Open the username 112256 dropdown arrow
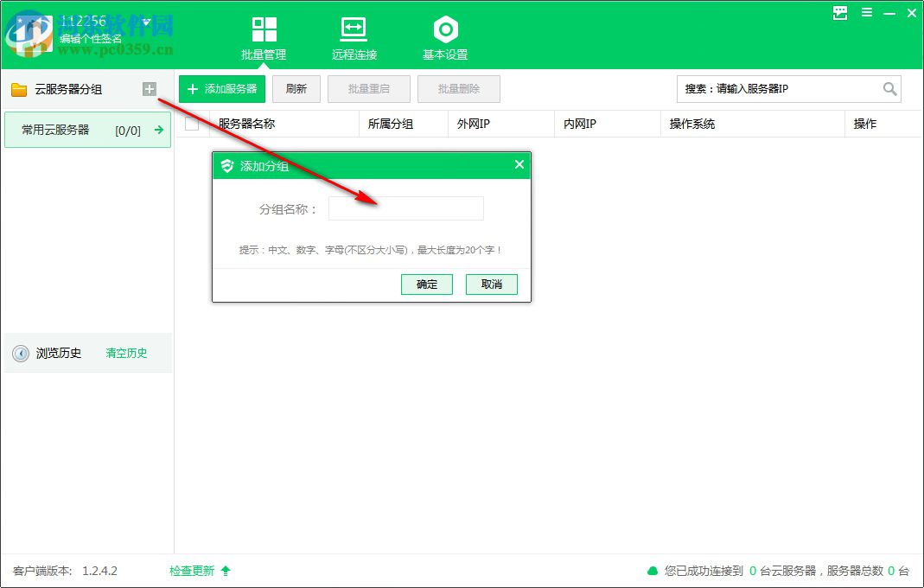 (145, 19)
